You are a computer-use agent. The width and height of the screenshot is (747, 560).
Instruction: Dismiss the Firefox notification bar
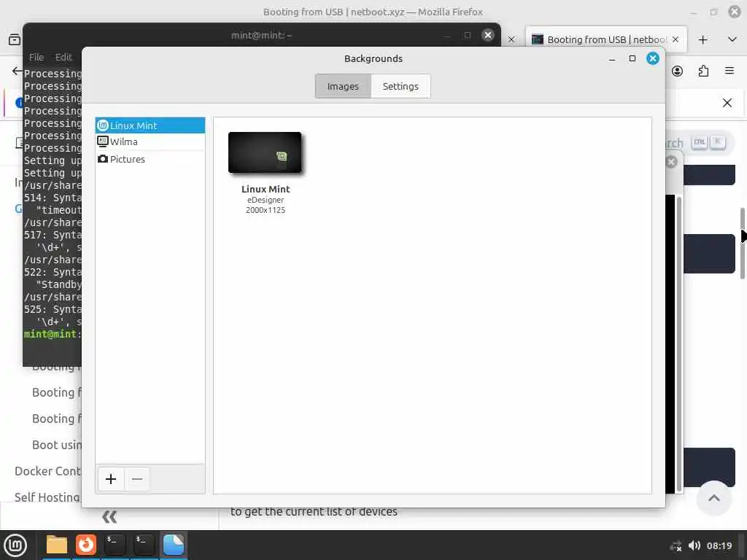pos(727,103)
